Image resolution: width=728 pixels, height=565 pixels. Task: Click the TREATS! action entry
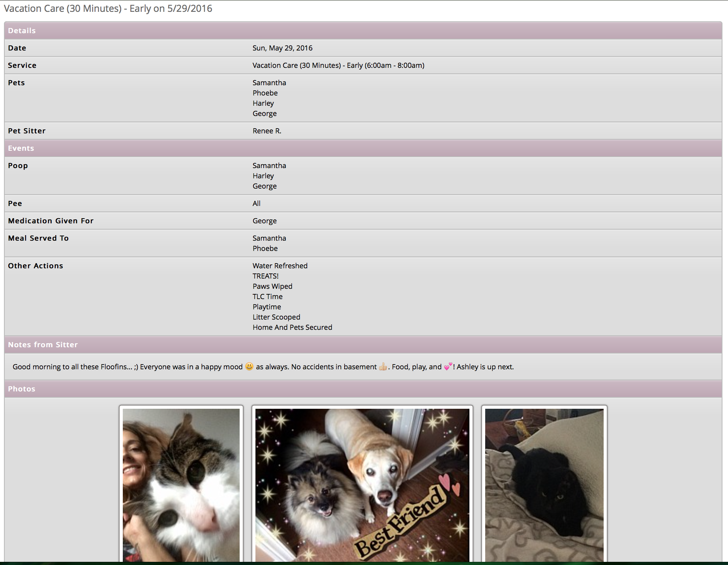click(x=266, y=276)
